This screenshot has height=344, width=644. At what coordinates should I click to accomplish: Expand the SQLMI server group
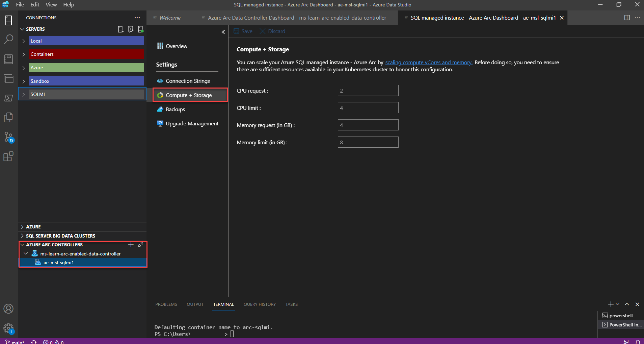pyautogui.click(x=23, y=94)
